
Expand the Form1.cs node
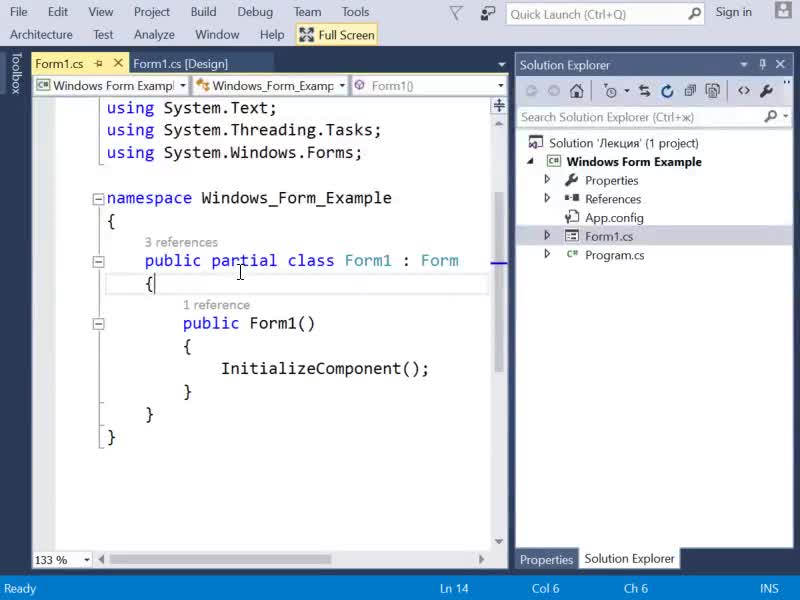click(547, 236)
